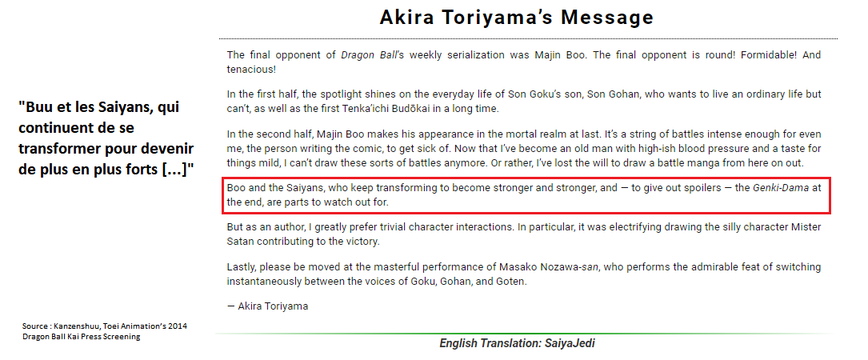Click English Translation: SaiyaJedi credit
868x360 pixels.
[x=517, y=343]
